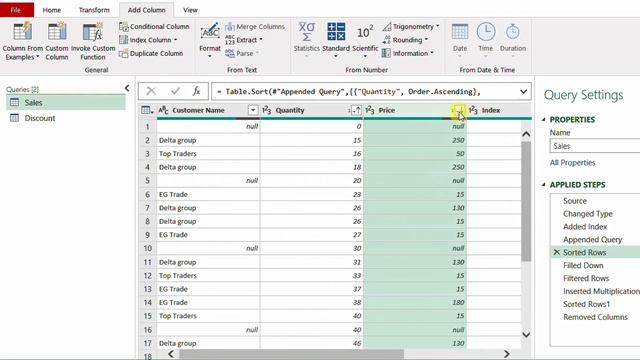Click Column From Examples icon

tap(22, 32)
